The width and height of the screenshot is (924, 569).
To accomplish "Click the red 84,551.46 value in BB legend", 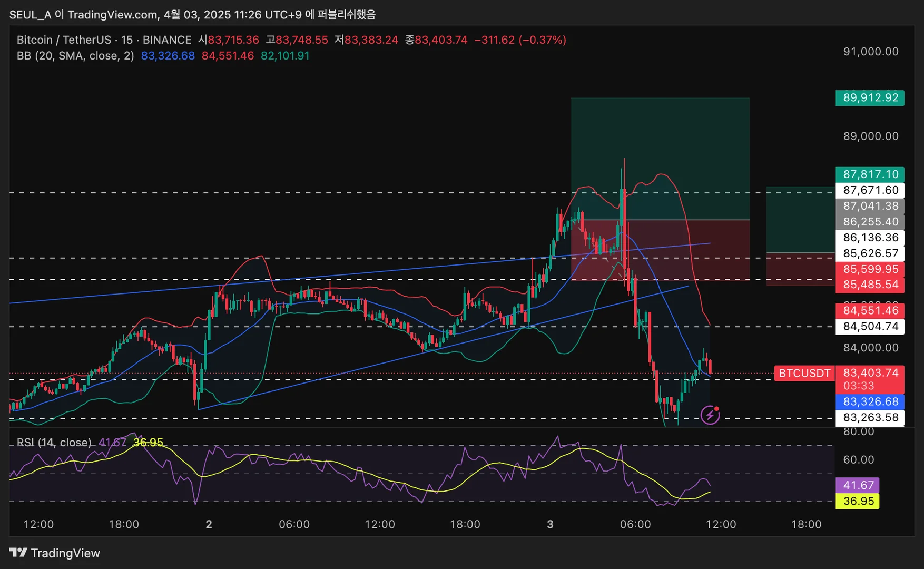I will [x=228, y=56].
